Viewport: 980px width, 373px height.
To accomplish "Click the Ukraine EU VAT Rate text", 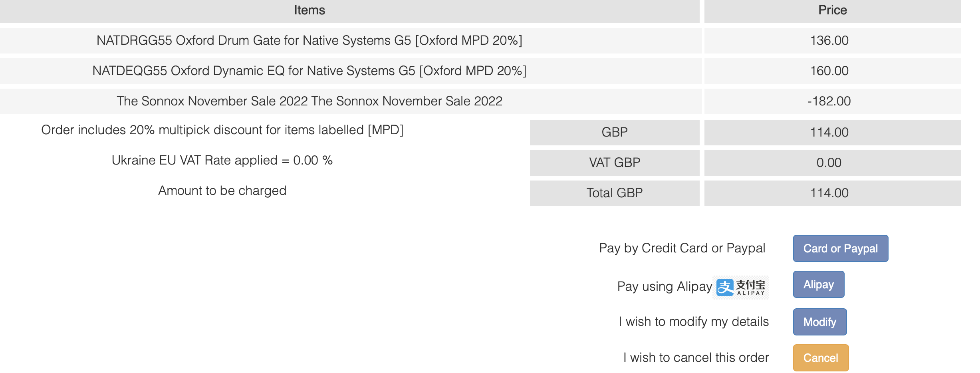I will (x=222, y=161).
